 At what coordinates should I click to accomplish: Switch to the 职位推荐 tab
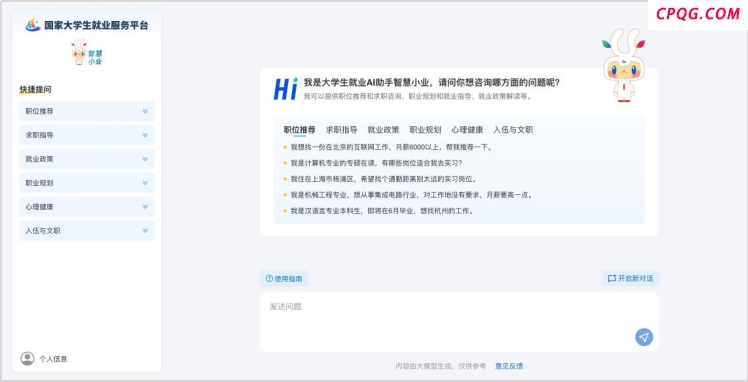300,130
